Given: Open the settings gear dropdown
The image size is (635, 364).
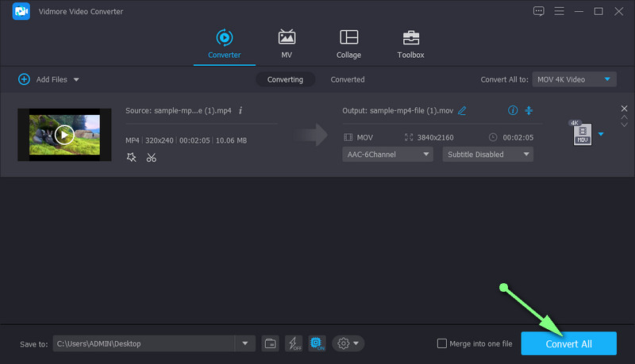Looking at the screenshot, I should coord(348,343).
